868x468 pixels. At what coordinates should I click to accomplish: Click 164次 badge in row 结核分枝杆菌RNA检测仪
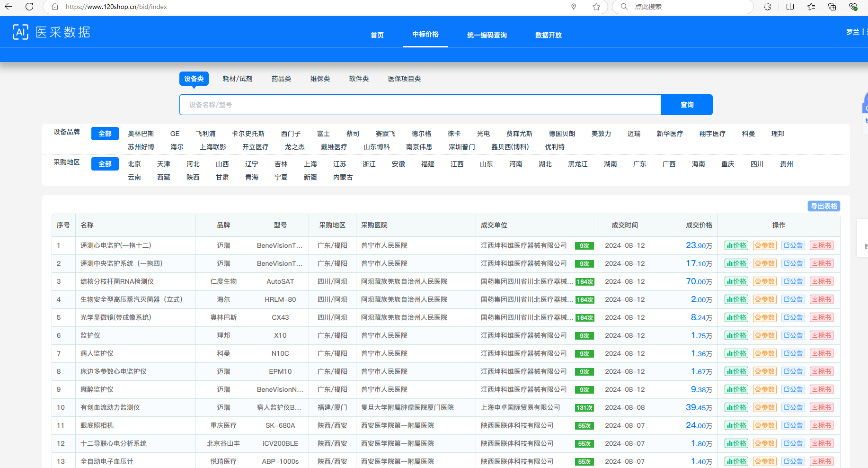tap(585, 282)
